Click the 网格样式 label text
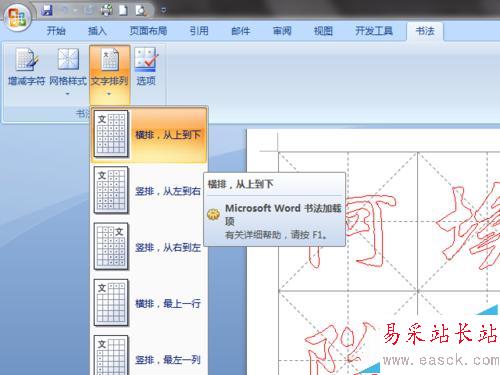The image size is (500, 375). pyautogui.click(x=68, y=81)
